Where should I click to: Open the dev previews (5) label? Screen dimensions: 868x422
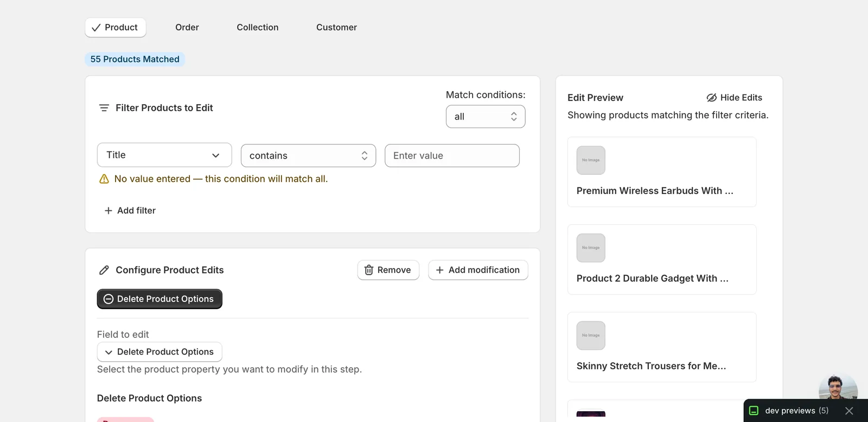click(796, 411)
